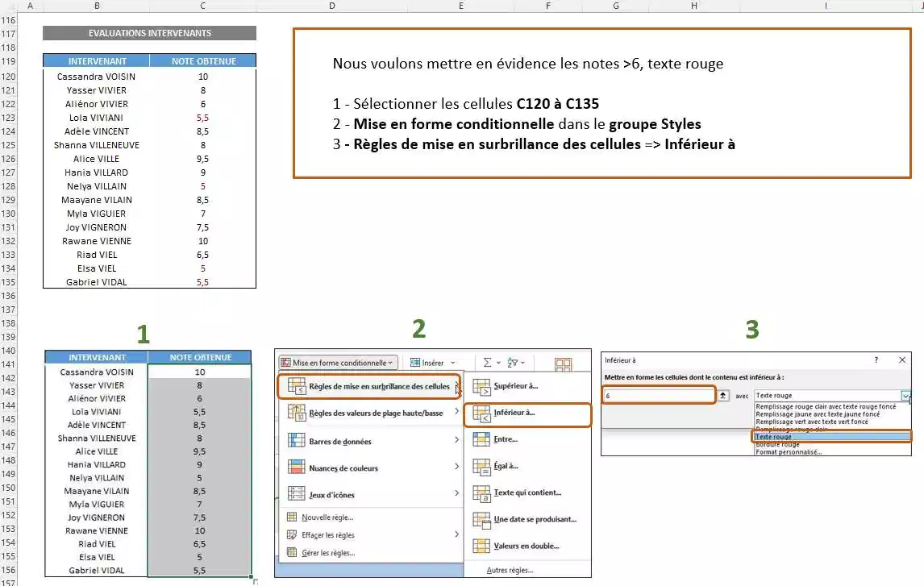Click Riad VIEL's note 6,5 in row 133
The image size is (924, 586).
202,255
